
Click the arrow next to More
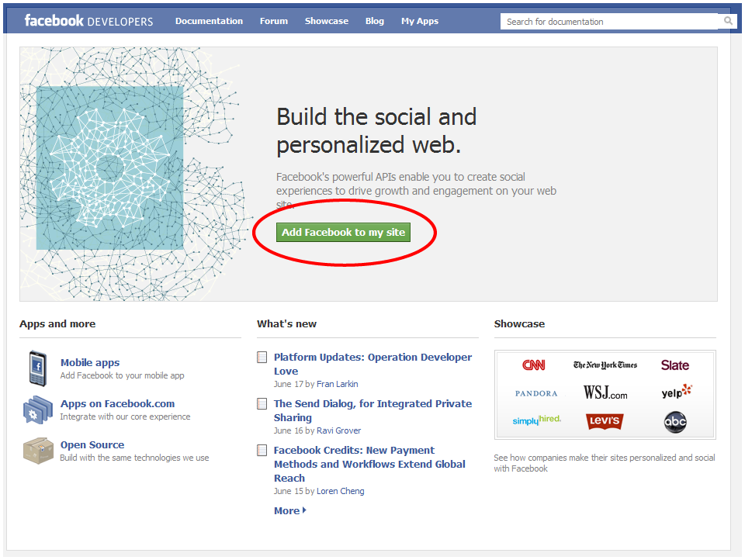304,510
